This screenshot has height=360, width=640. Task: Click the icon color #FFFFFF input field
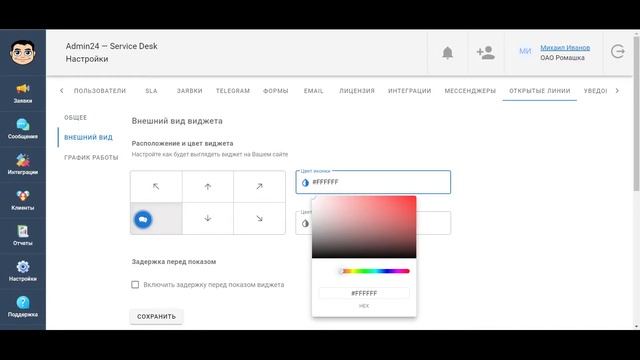tap(373, 182)
